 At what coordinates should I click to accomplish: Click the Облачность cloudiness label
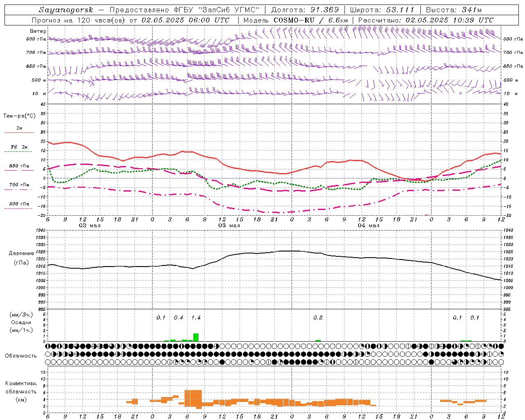(x=21, y=356)
